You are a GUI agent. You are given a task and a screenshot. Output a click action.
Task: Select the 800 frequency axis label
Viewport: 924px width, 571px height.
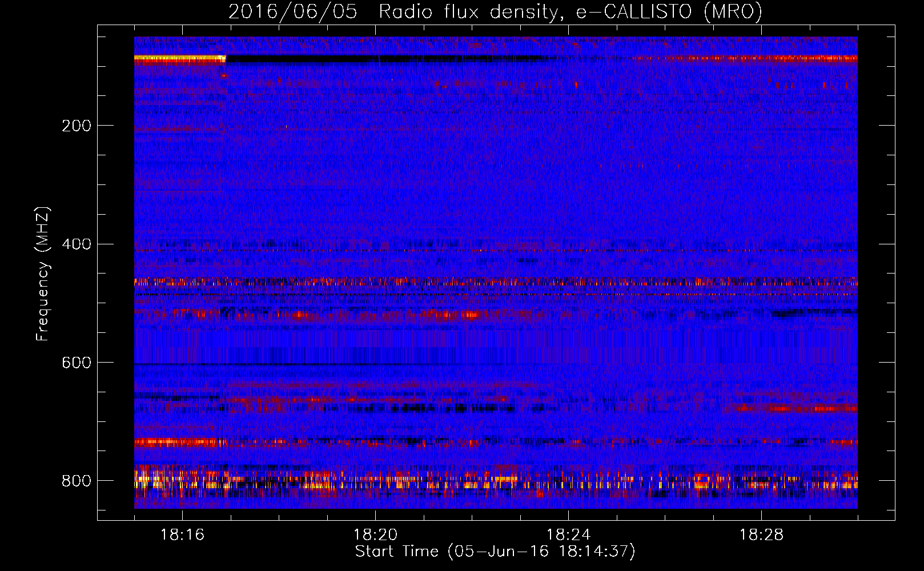pyautogui.click(x=77, y=481)
